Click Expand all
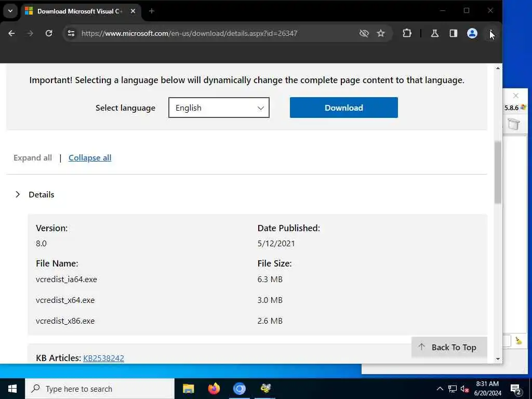The image size is (532, 399). (x=33, y=158)
